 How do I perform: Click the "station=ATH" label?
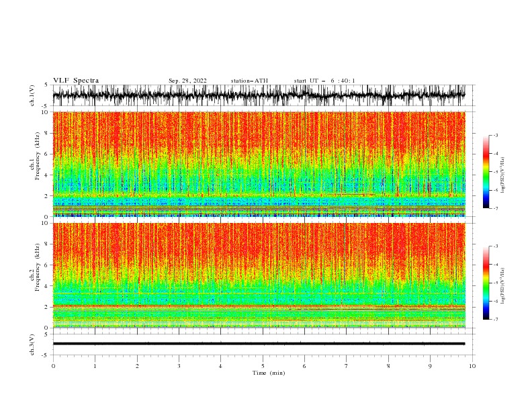(249, 81)
